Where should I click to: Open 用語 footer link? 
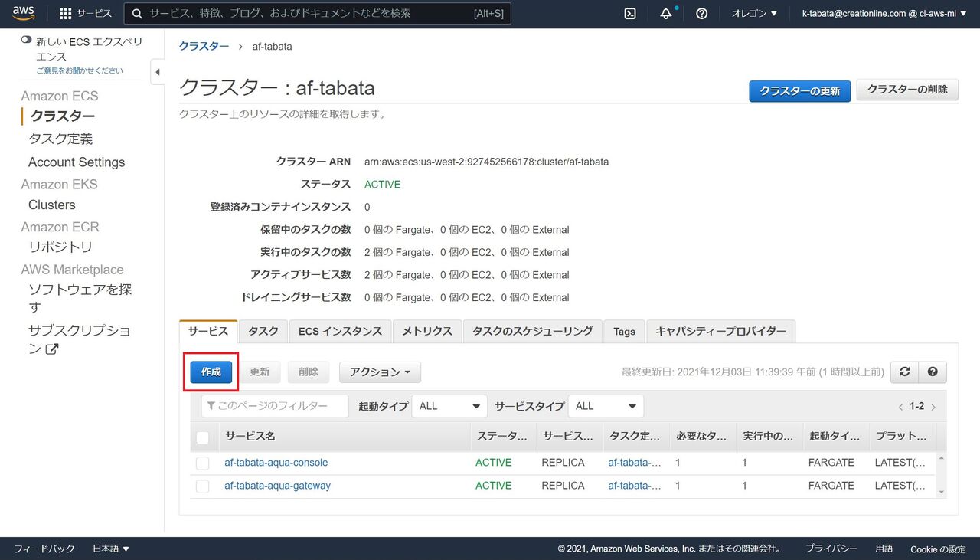[x=884, y=549]
